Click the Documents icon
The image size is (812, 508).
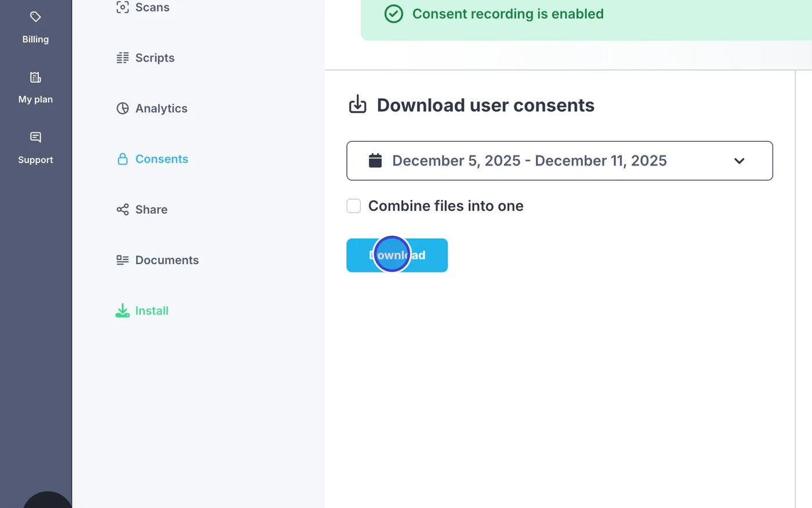point(122,260)
